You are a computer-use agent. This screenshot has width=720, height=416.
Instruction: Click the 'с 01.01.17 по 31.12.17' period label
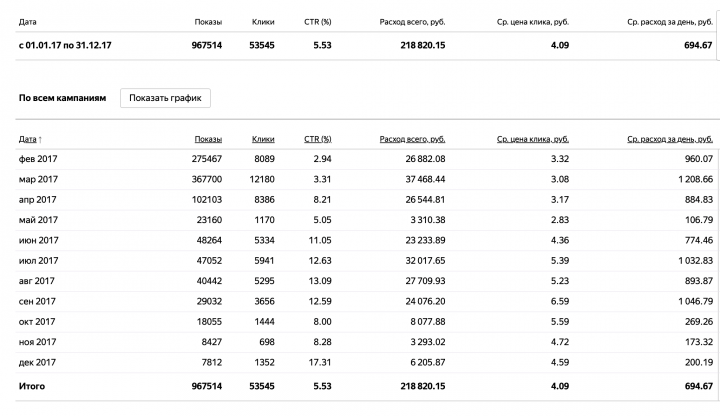tap(65, 45)
